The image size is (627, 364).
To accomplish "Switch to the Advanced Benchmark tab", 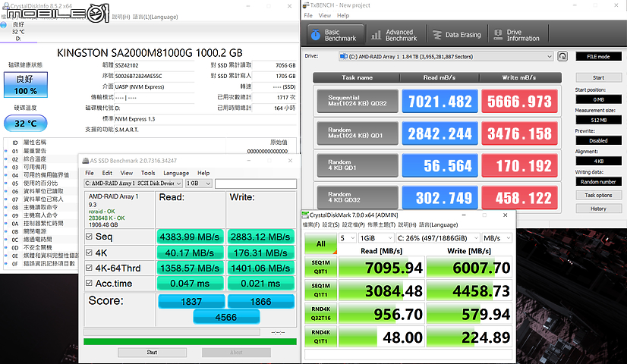I will click(x=395, y=35).
